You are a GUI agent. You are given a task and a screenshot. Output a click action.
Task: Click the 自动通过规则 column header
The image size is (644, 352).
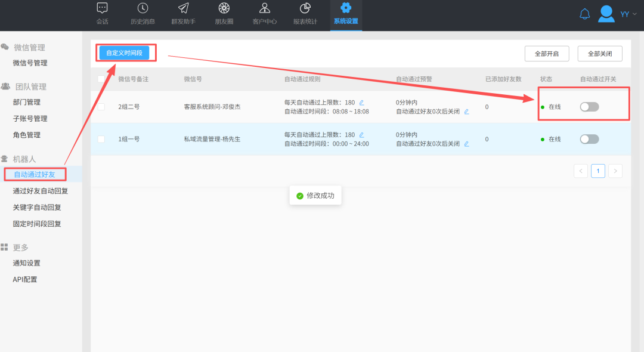coord(302,79)
